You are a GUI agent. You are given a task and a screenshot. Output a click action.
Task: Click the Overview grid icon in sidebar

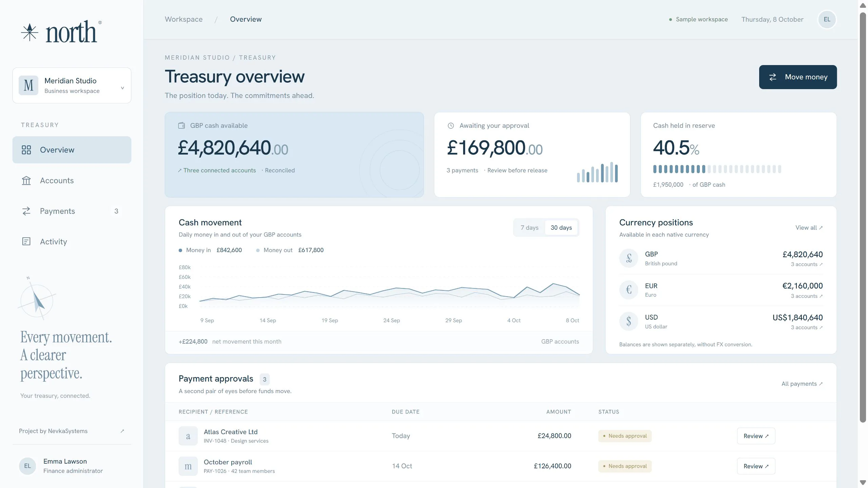click(x=26, y=150)
